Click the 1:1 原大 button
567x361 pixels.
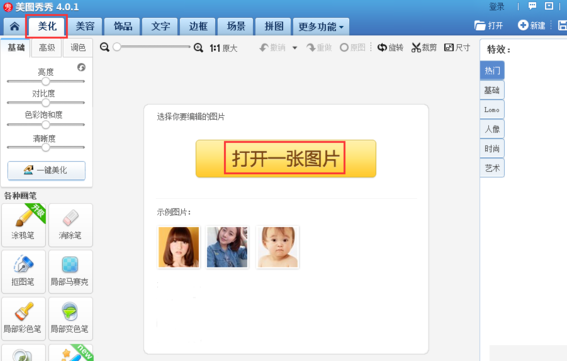223,48
